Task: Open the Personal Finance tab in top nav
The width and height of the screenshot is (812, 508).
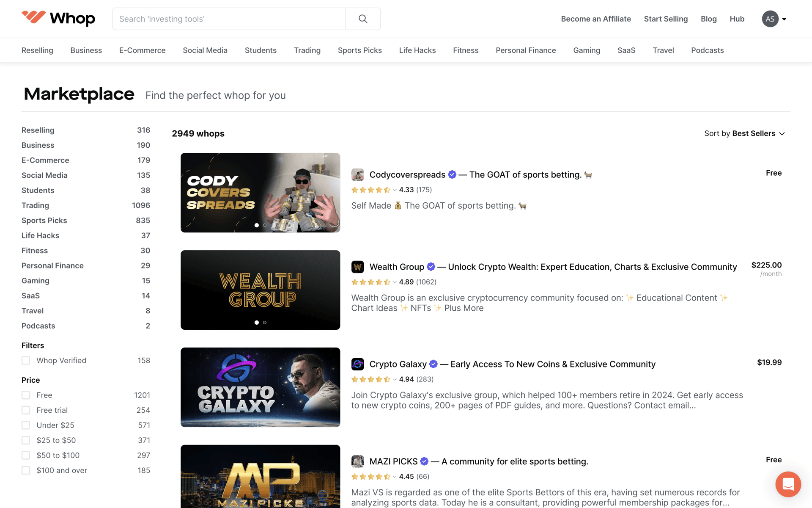Action: pyautogui.click(x=526, y=50)
